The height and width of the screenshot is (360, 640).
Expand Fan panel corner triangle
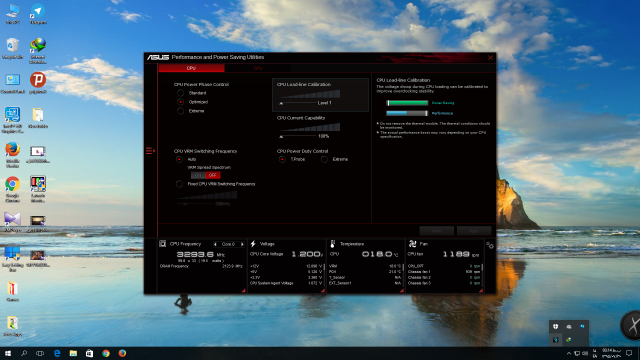point(481,291)
